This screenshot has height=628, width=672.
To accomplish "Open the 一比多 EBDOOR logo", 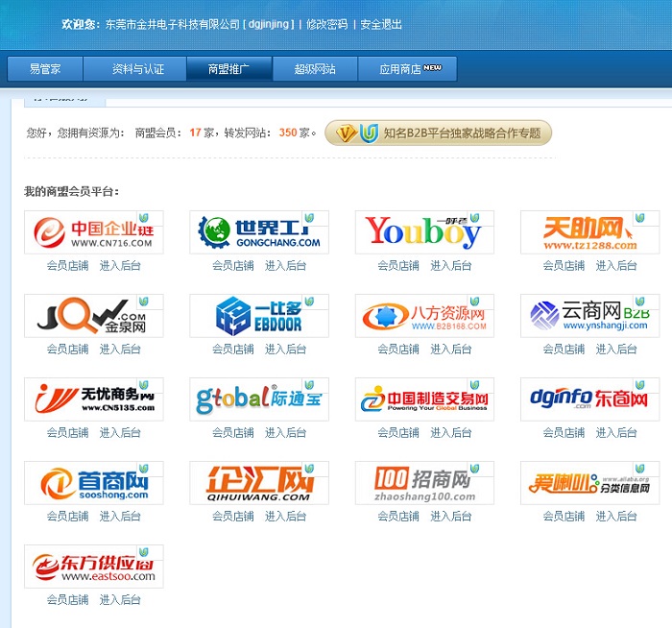I will 259,316.
